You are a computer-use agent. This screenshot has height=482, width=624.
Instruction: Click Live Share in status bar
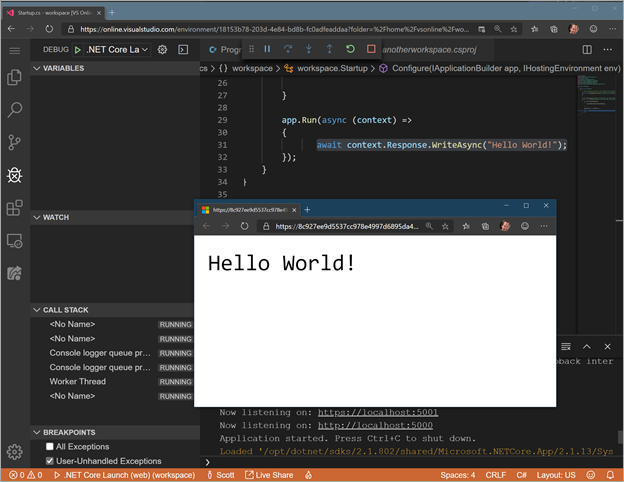click(x=269, y=475)
